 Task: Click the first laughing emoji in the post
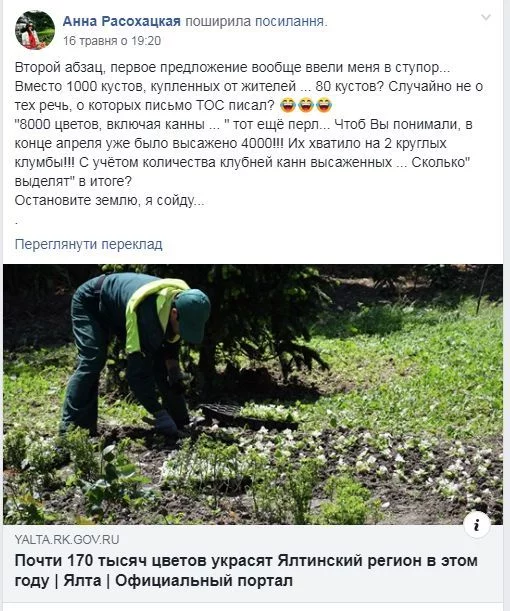click(288, 105)
